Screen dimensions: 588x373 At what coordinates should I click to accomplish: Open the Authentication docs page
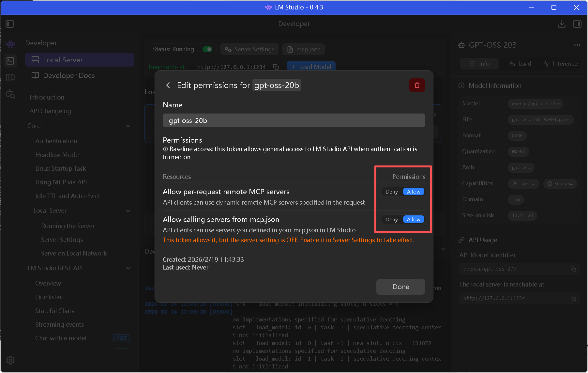[x=56, y=141]
